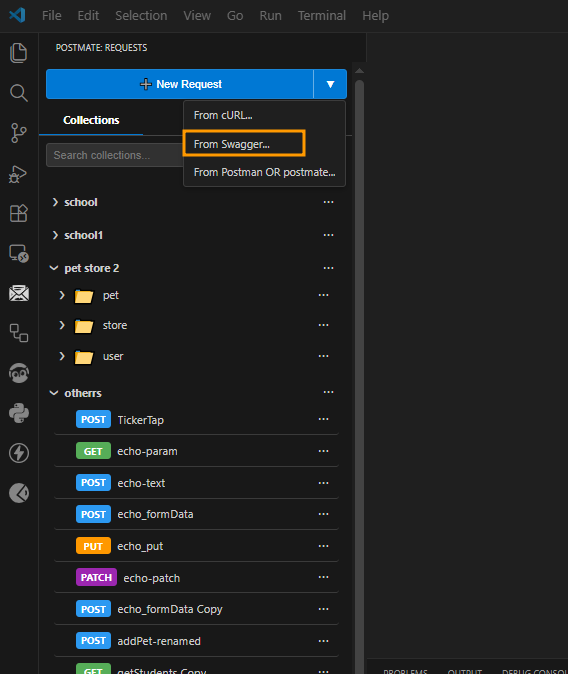Screen dimensions: 568x674
Task: Open the echo_put PUT request
Action: point(196,546)
